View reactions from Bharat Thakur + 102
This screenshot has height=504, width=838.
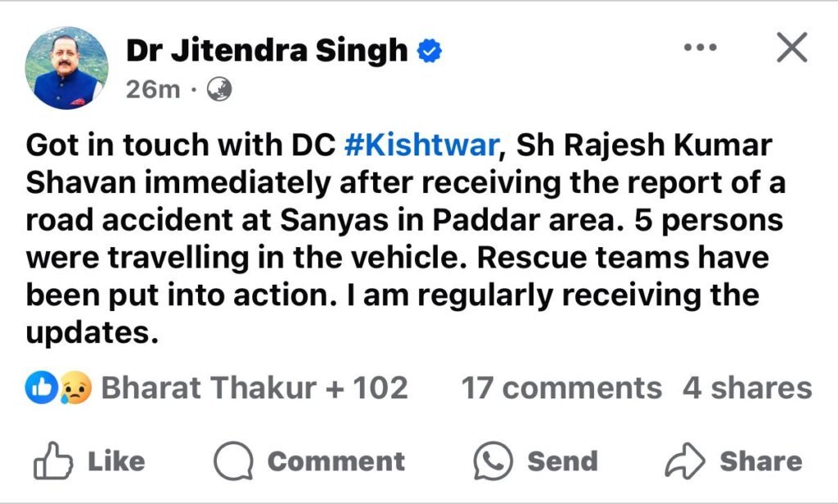click(254, 388)
